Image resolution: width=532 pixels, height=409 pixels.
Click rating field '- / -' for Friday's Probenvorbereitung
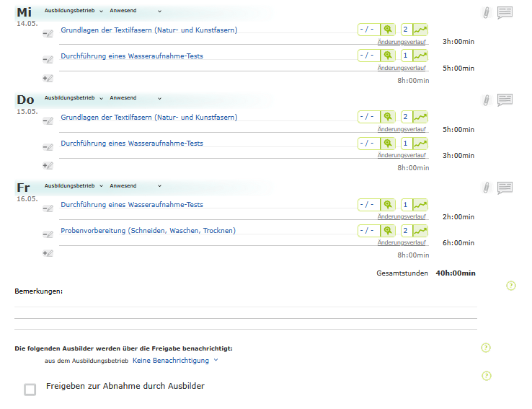pyautogui.click(x=368, y=231)
